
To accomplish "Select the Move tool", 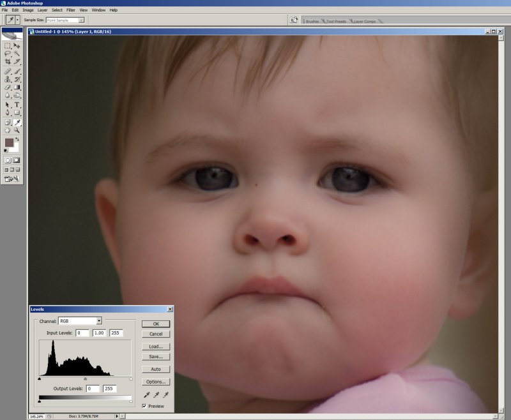I will tap(17, 46).
